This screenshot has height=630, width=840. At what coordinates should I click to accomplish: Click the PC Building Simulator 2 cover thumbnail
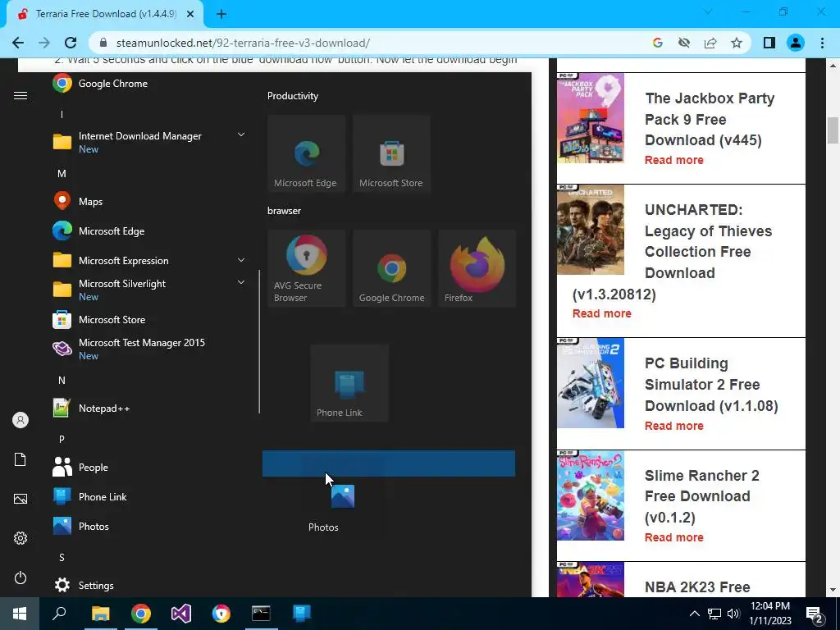tap(591, 384)
